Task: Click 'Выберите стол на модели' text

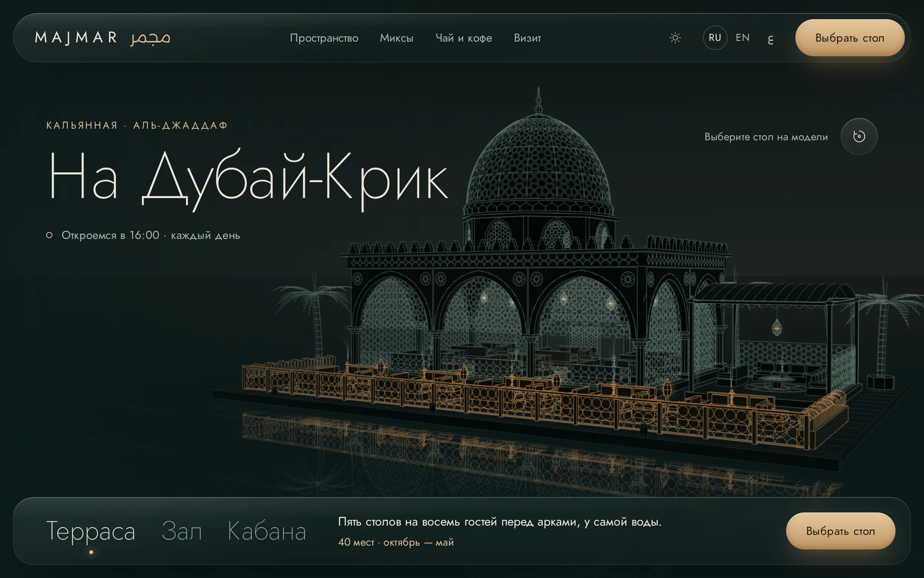Action: [x=766, y=137]
